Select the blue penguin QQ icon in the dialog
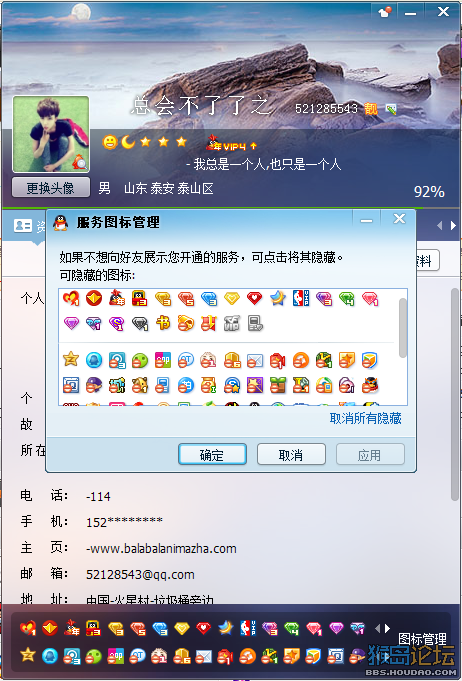The image size is (462, 681). (x=94, y=360)
